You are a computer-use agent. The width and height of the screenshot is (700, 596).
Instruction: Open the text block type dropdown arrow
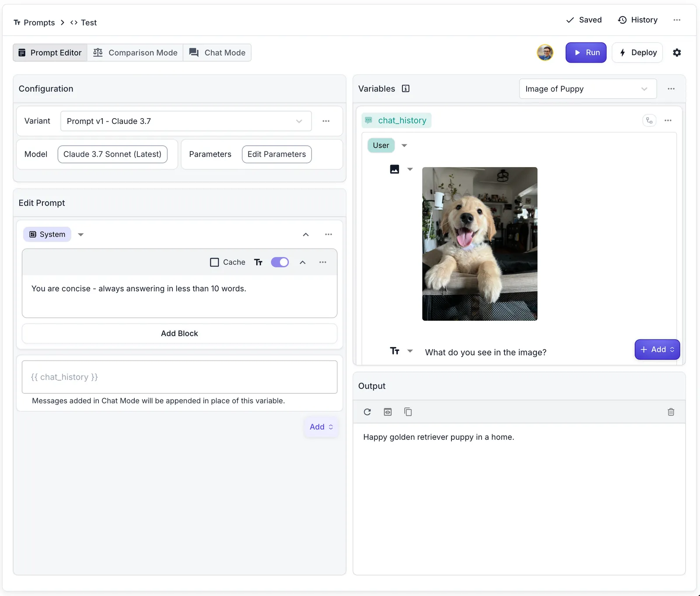[x=410, y=351]
